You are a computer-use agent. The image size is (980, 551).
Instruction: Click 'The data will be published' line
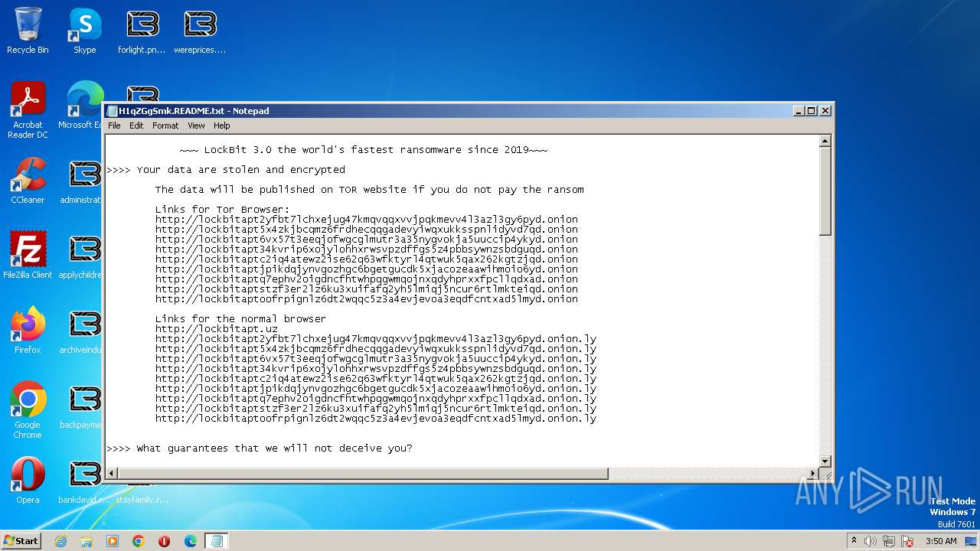click(369, 190)
